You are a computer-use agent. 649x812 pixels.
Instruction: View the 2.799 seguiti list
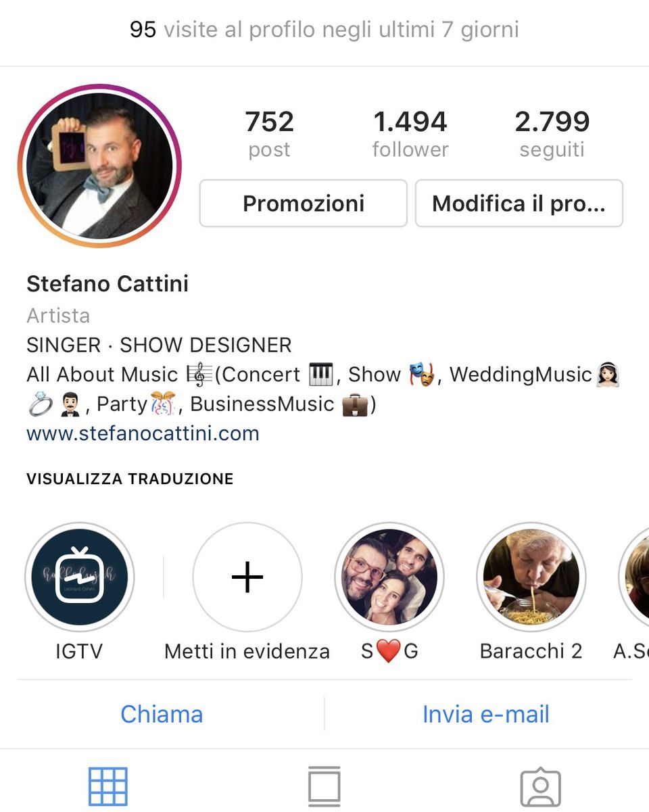point(552,135)
